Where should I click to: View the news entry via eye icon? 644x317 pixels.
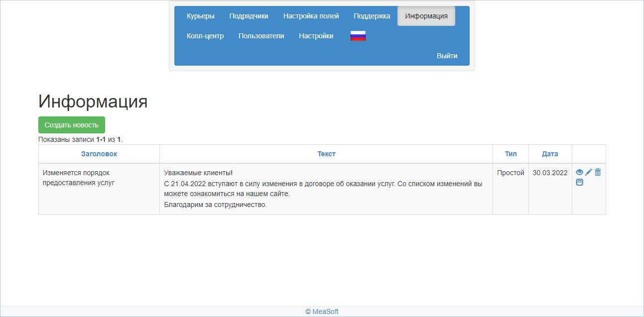coord(579,172)
